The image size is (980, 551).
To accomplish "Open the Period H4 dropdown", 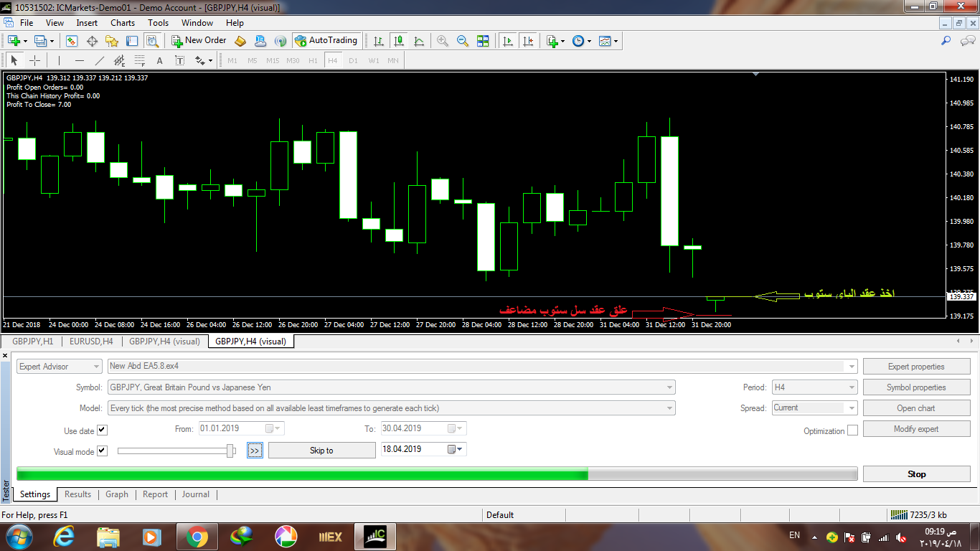I will pyautogui.click(x=852, y=387).
